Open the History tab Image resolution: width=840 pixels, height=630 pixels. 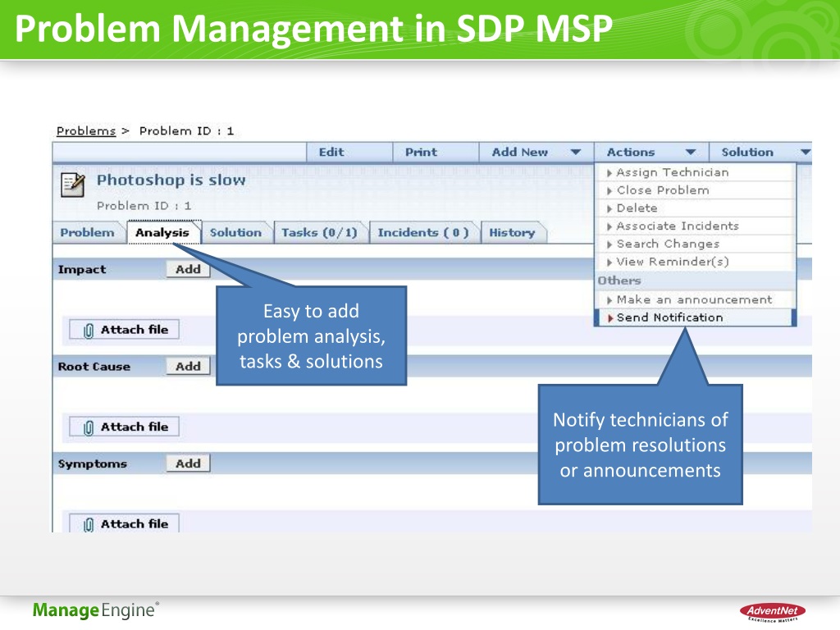pos(513,232)
